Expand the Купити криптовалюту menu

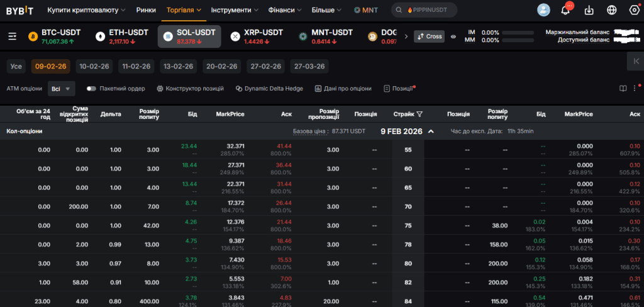[x=87, y=10]
